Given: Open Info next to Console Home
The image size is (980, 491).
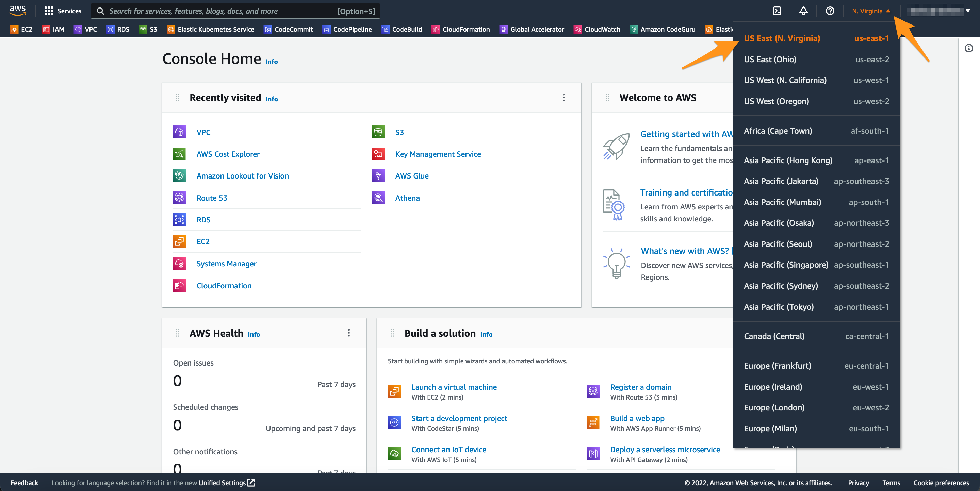Looking at the screenshot, I should coord(271,62).
